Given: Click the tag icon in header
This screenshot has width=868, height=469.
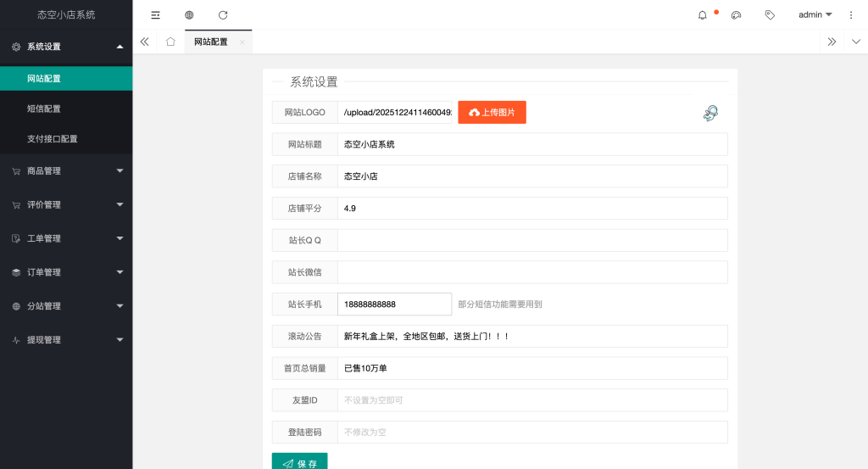Looking at the screenshot, I should 770,15.
